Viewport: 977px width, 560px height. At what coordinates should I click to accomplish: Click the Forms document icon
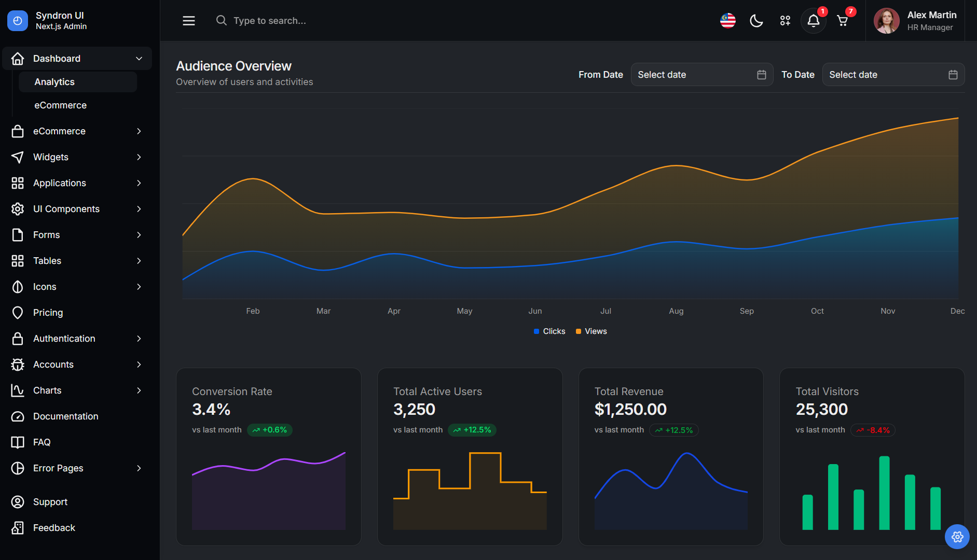pyautogui.click(x=18, y=235)
